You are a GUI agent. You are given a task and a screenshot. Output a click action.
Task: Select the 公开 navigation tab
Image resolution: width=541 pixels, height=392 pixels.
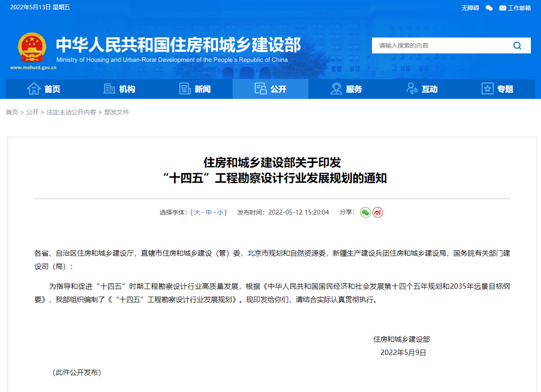[x=270, y=89]
